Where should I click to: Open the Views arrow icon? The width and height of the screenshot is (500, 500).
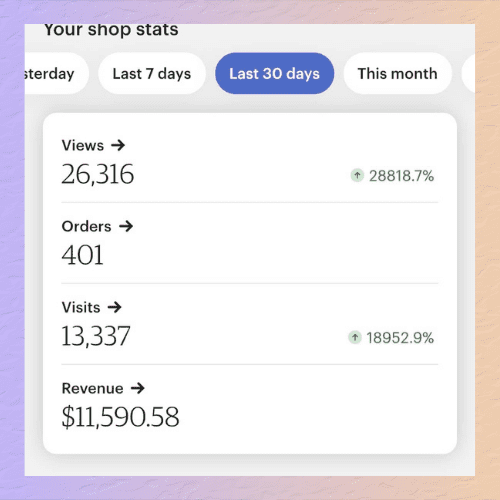(x=118, y=145)
